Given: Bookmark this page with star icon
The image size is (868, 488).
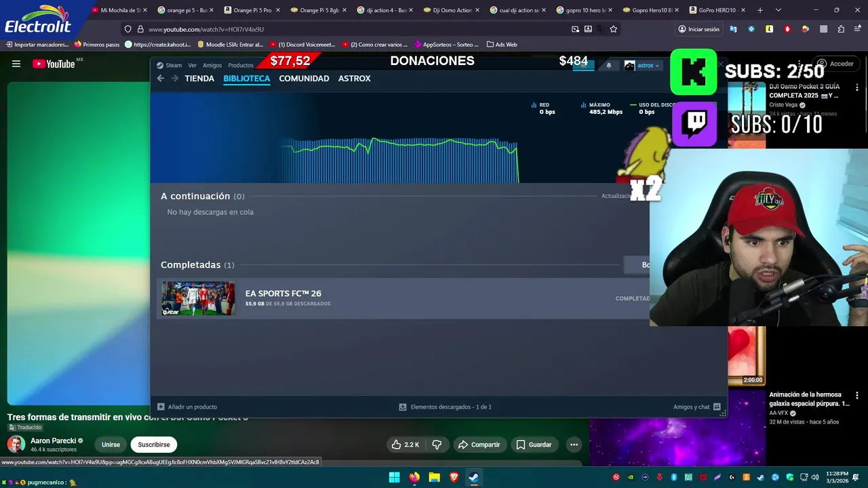Looking at the screenshot, I should (x=613, y=29).
